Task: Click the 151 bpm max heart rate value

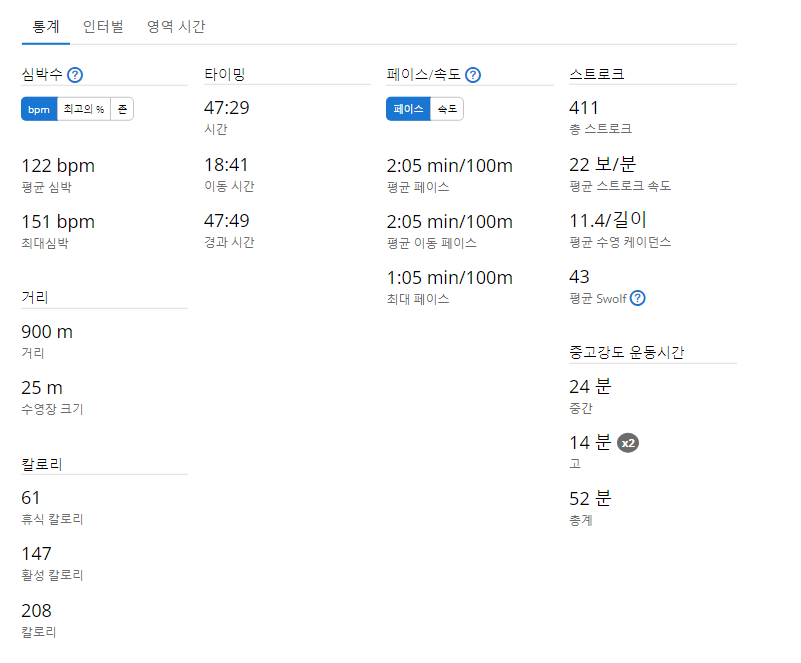Action: coord(58,222)
